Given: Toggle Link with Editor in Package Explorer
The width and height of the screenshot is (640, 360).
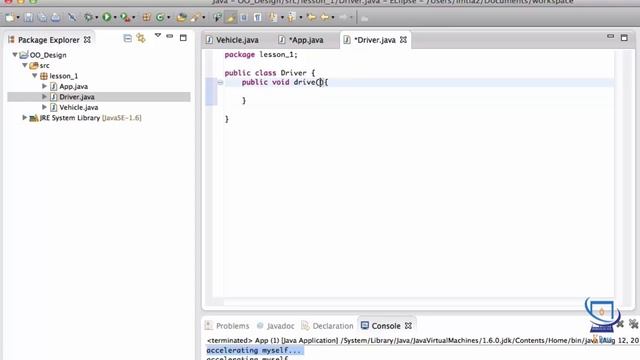Looking at the screenshot, I should coord(141,38).
